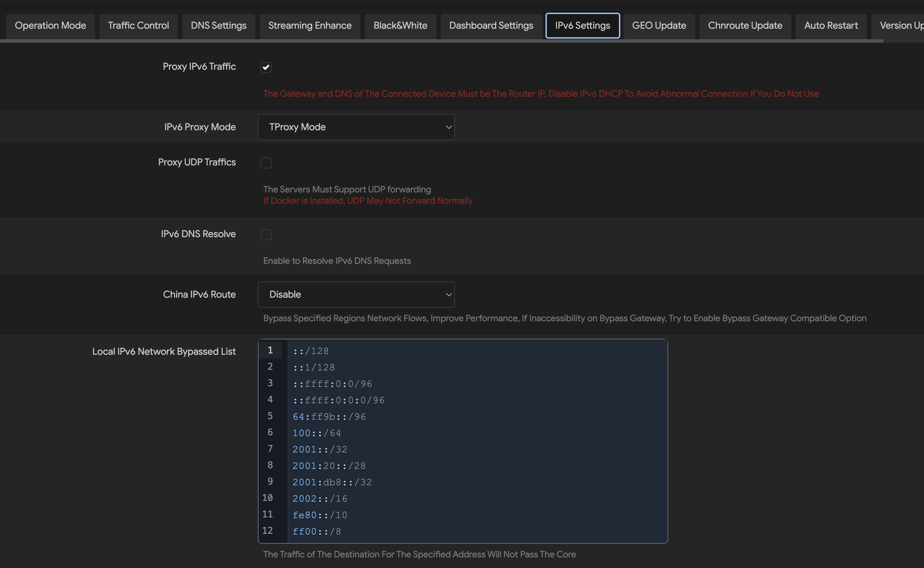This screenshot has width=924, height=568.
Task: Select the Black&White tab
Action: (x=400, y=26)
